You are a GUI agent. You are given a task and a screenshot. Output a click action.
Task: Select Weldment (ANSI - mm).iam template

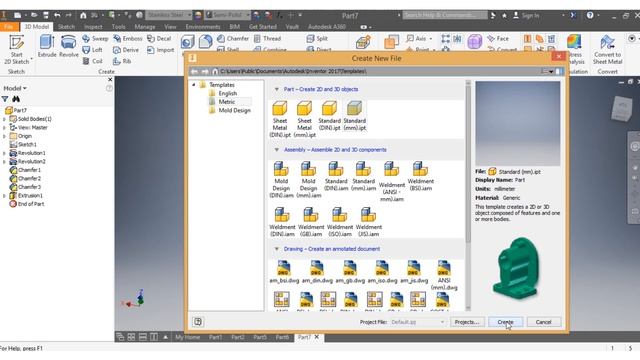pyautogui.click(x=391, y=182)
